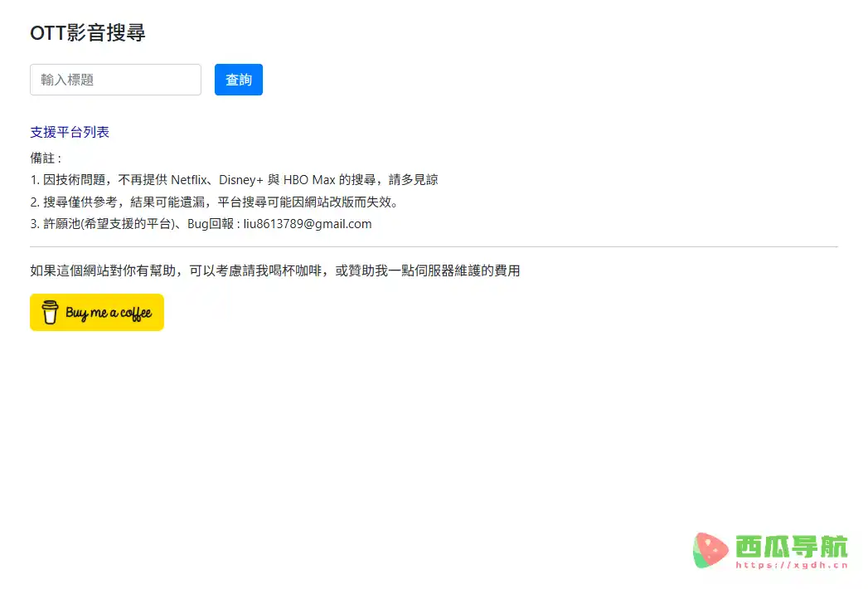This screenshot has height=589, width=868.
Task: Click the sentence 如果這個網站對你有幫助
Action: pyautogui.click(x=103, y=270)
